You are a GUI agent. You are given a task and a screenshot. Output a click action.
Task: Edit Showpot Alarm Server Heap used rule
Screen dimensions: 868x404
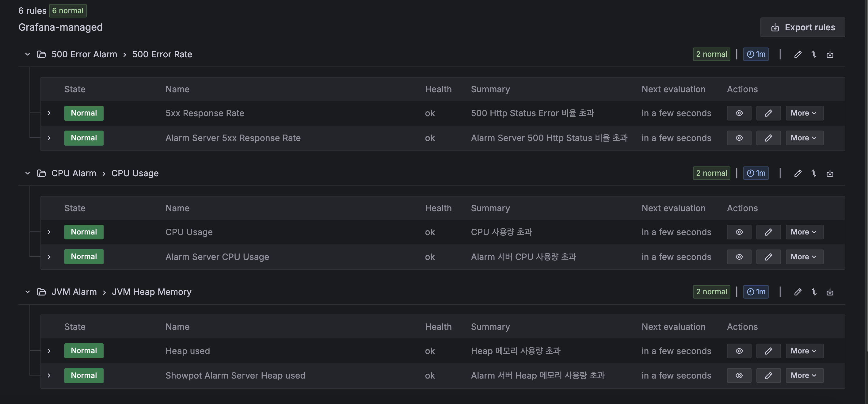point(768,375)
